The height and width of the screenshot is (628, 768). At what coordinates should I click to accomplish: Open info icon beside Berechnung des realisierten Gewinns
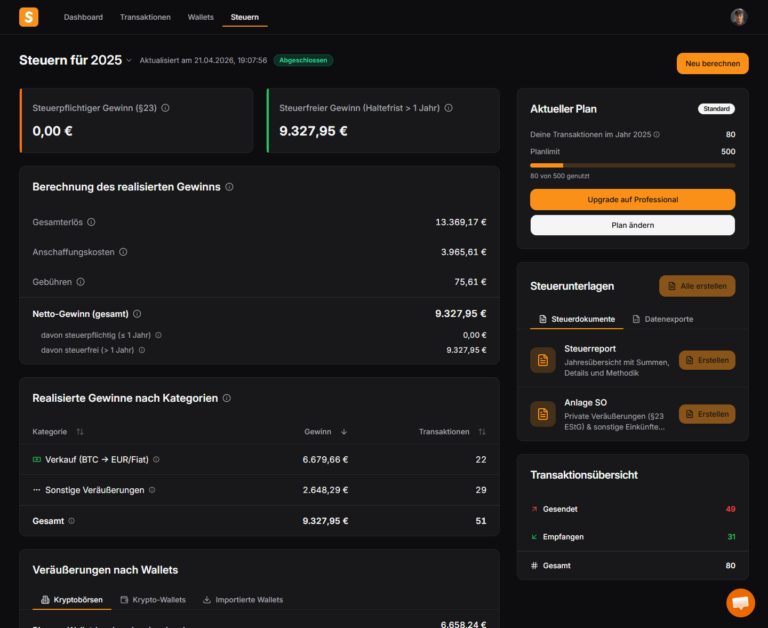tap(229, 187)
